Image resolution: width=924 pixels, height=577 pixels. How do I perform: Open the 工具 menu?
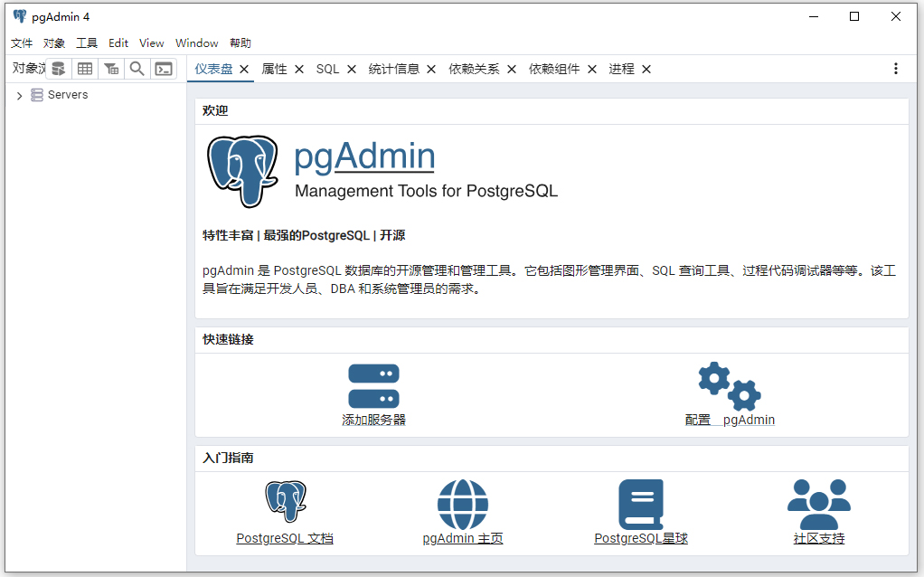[87, 43]
